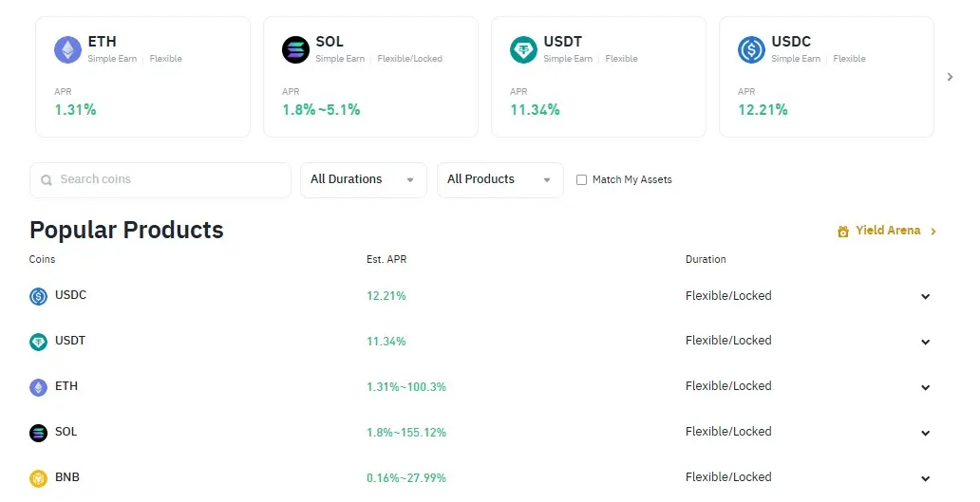Click the Yield Arena gift icon
The height and width of the screenshot is (502, 980).
[843, 232]
